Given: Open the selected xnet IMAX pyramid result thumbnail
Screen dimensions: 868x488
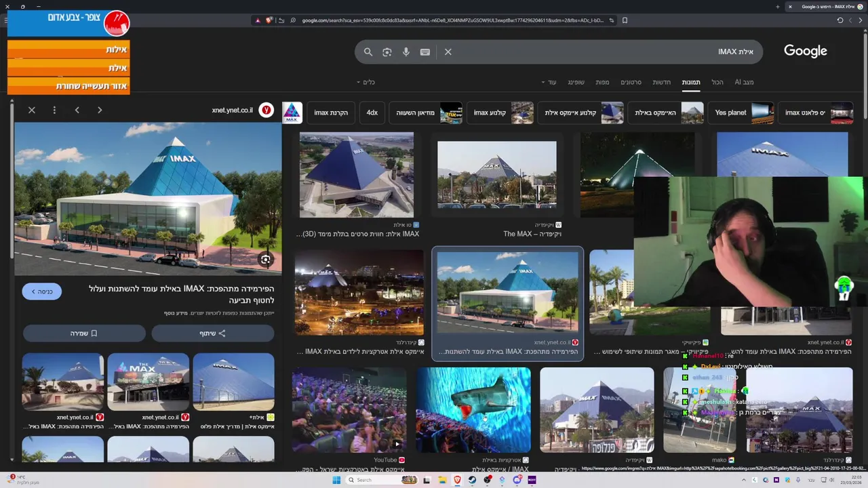Looking at the screenshot, I should coord(508,293).
